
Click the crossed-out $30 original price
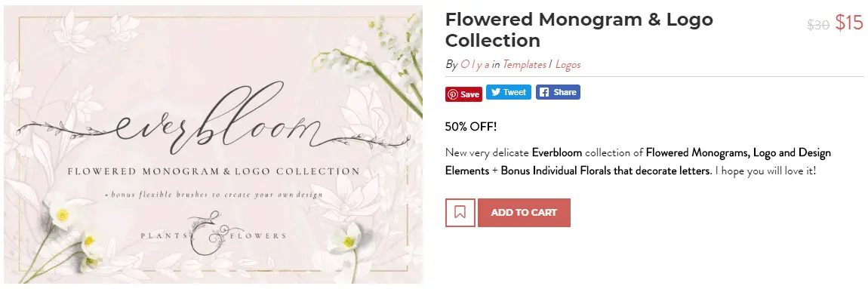(818, 24)
